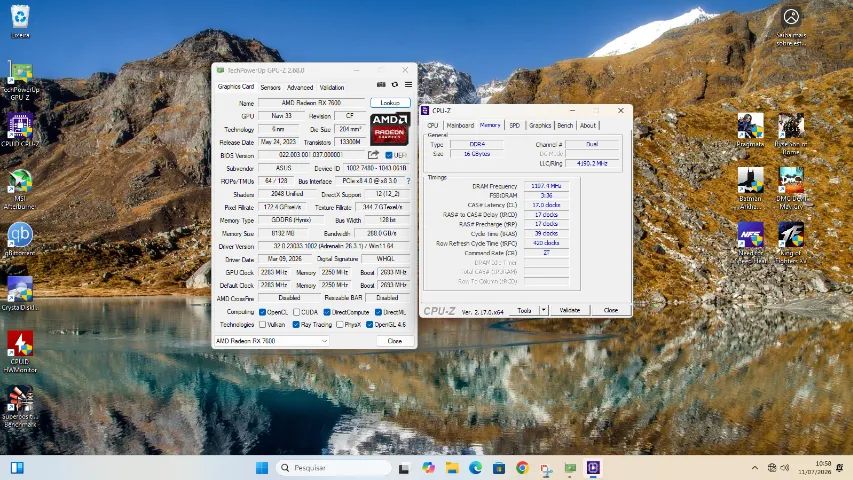Toggle the OpenCL checkbox

262,312
